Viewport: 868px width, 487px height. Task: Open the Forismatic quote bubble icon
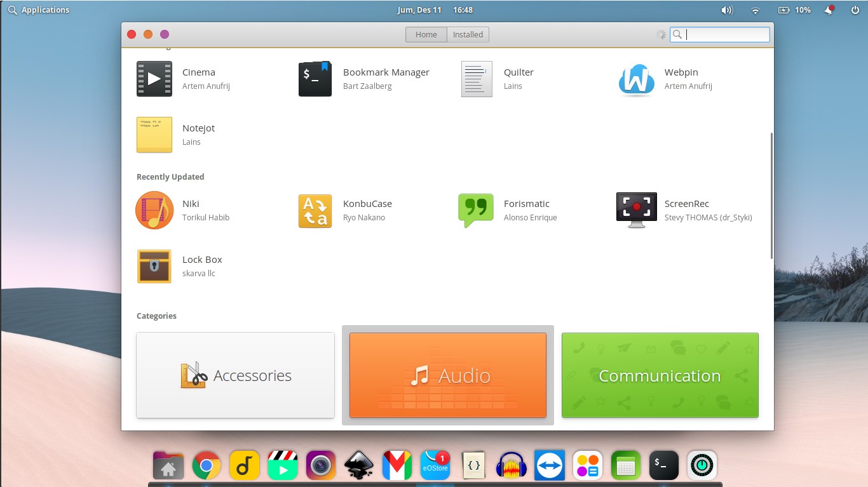pos(476,211)
